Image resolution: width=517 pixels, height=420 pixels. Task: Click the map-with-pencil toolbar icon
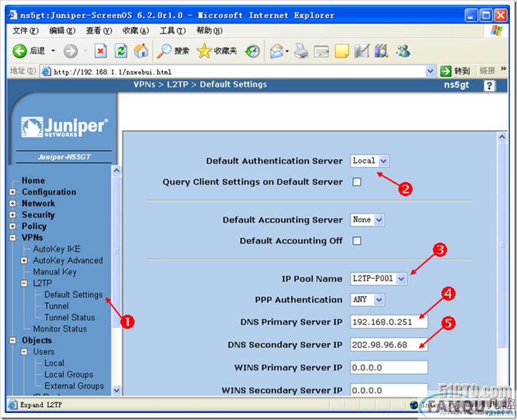coord(362,51)
